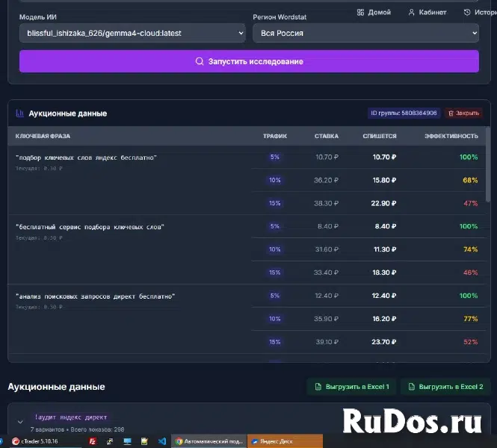Click the 5% traffic badge for first phrase
The image size is (497, 448).
tap(275, 157)
